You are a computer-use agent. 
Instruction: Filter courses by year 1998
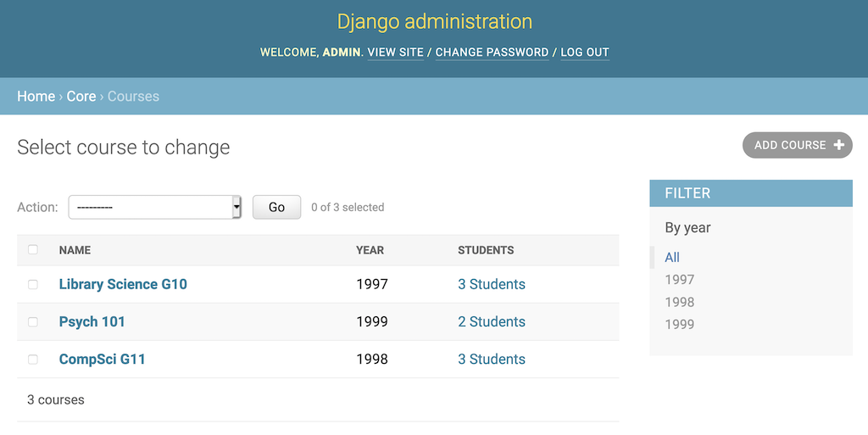pyautogui.click(x=679, y=302)
